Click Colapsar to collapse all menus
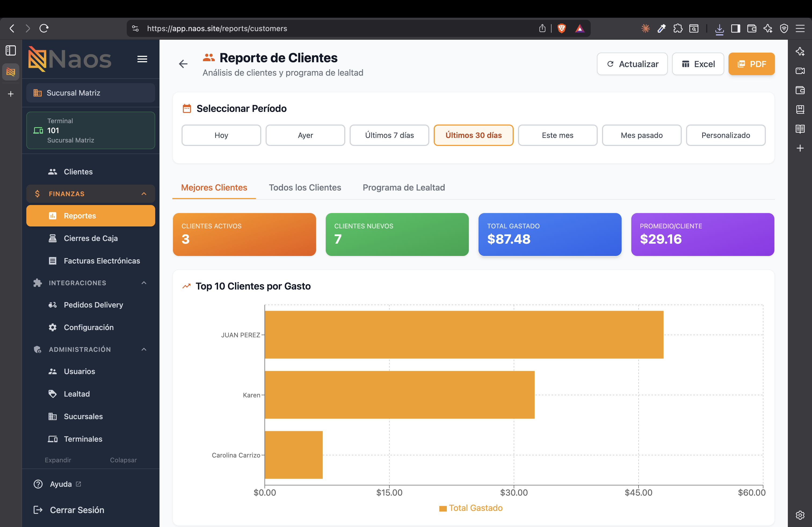Screen dimensions: 812x527 click(x=123, y=460)
